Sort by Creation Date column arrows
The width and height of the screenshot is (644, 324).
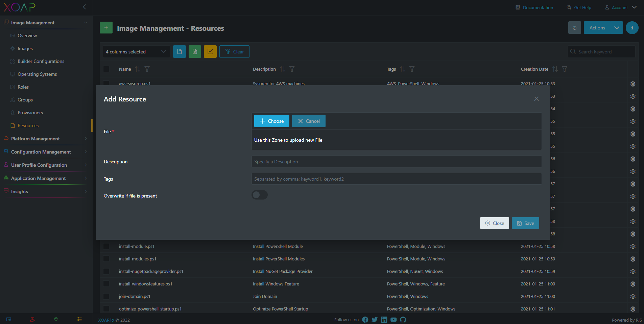tap(555, 69)
